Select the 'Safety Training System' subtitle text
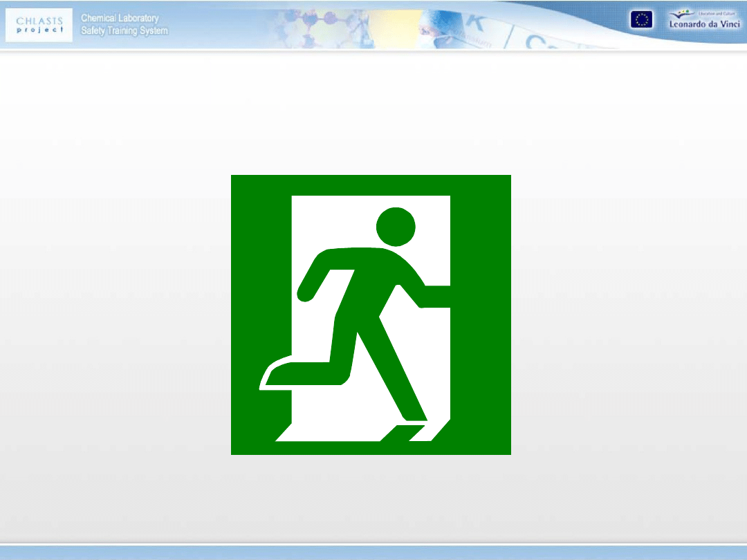The height and width of the screenshot is (560, 747). (124, 31)
